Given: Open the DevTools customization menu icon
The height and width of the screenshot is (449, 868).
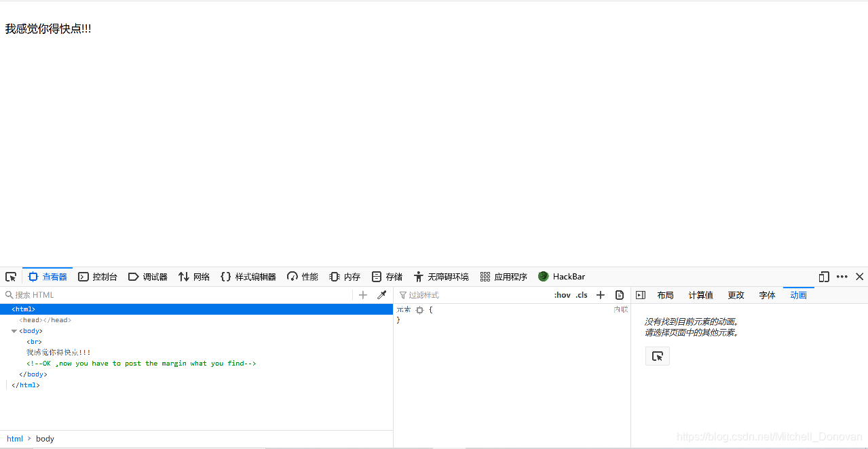Looking at the screenshot, I should [842, 277].
